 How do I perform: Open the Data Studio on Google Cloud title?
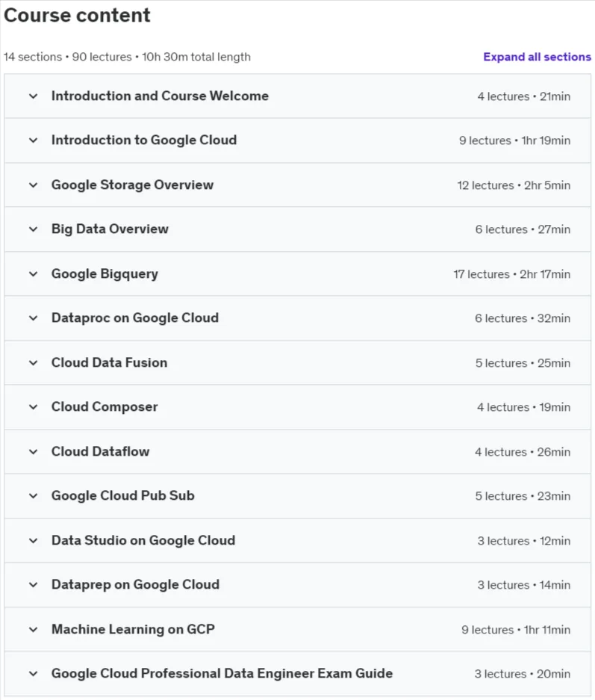pyautogui.click(x=143, y=540)
